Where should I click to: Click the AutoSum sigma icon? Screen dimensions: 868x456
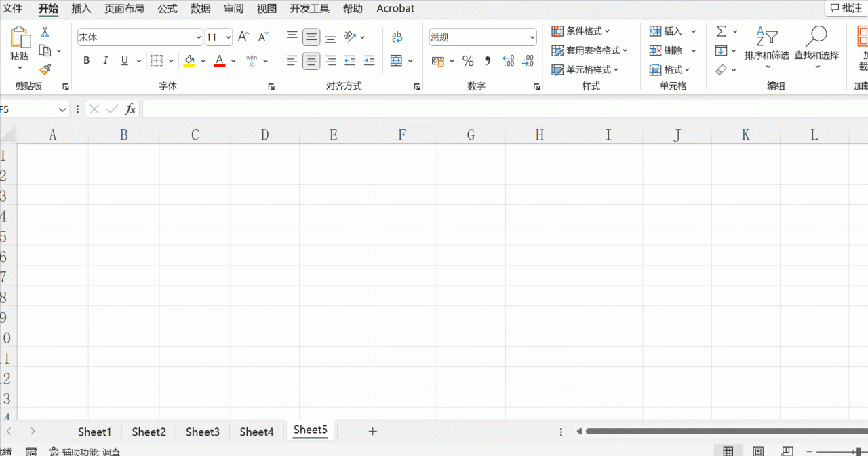point(721,31)
